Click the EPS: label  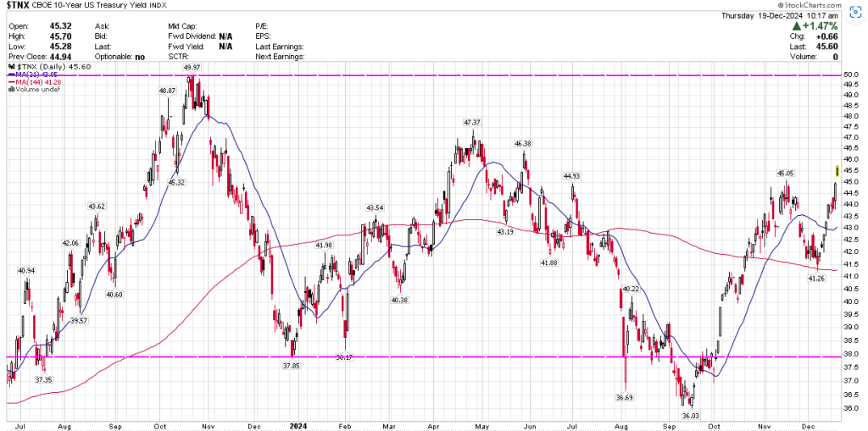click(263, 36)
